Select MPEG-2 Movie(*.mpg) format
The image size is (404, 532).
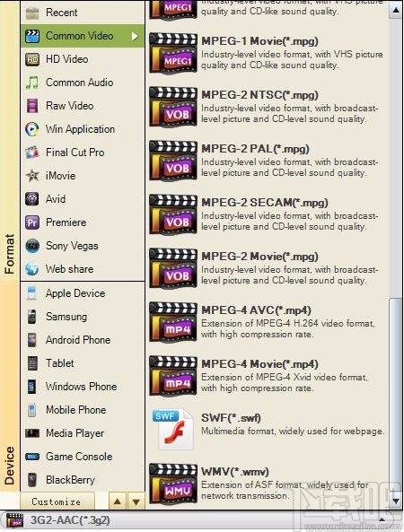[268, 268]
